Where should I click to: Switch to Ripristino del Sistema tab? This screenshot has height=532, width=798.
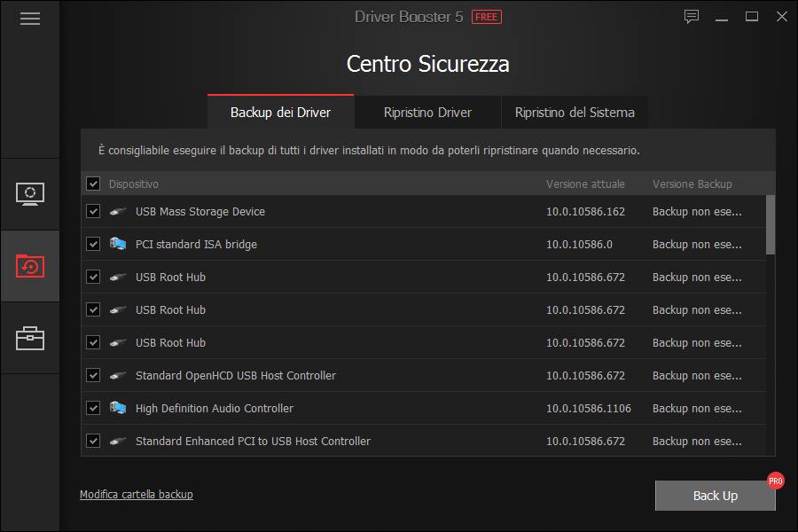[x=575, y=113]
